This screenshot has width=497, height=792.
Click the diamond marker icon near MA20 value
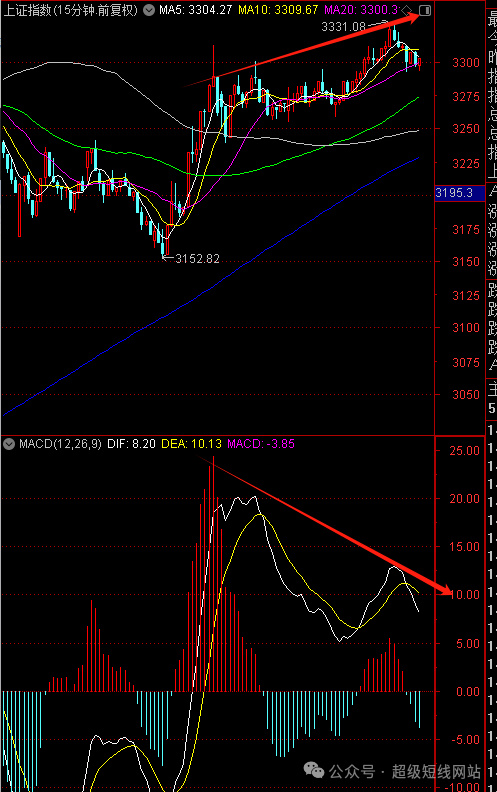(x=407, y=10)
